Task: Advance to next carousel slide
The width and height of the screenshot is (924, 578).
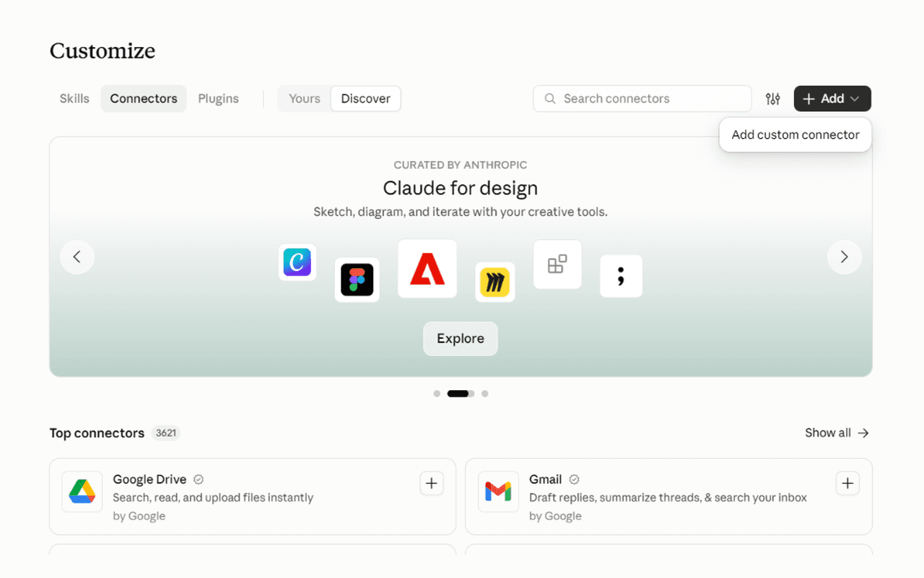Action: pos(845,257)
